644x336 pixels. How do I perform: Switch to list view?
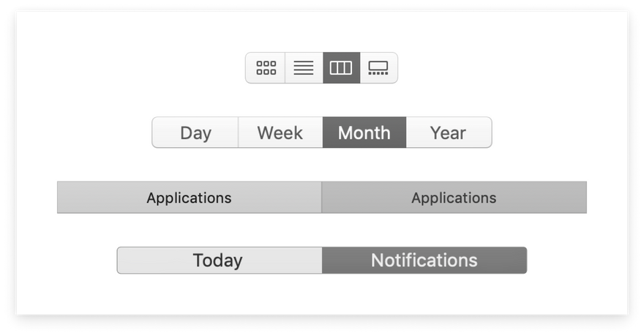click(x=304, y=68)
